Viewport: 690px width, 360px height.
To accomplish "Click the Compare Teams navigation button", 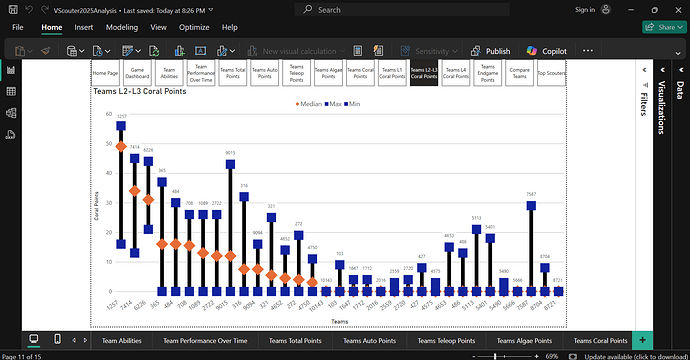I will (519, 73).
